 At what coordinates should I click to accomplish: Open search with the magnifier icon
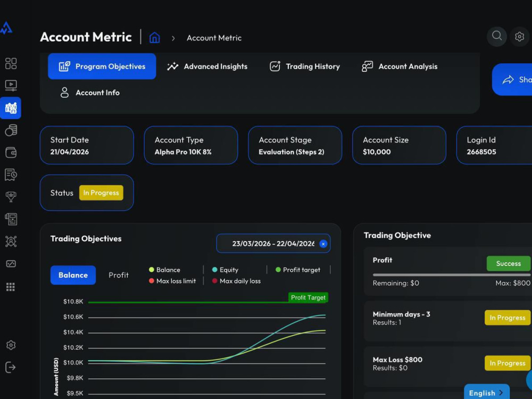(x=497, y=36)
